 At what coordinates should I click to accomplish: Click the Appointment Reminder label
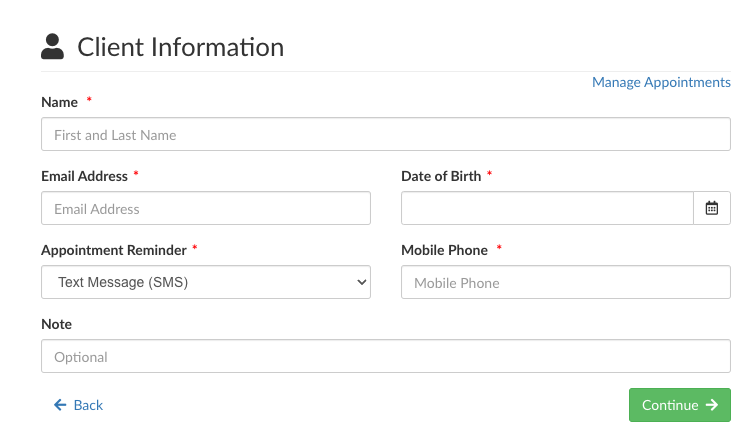[x=113, y=250]
